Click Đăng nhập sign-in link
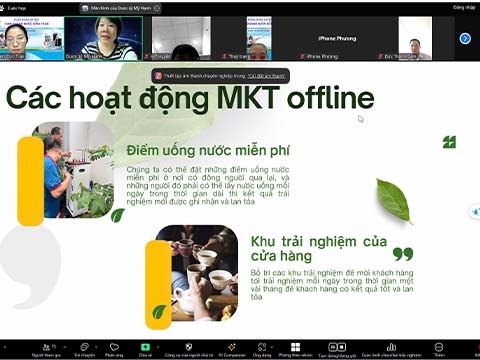The image size is (480, 360). 464,7
